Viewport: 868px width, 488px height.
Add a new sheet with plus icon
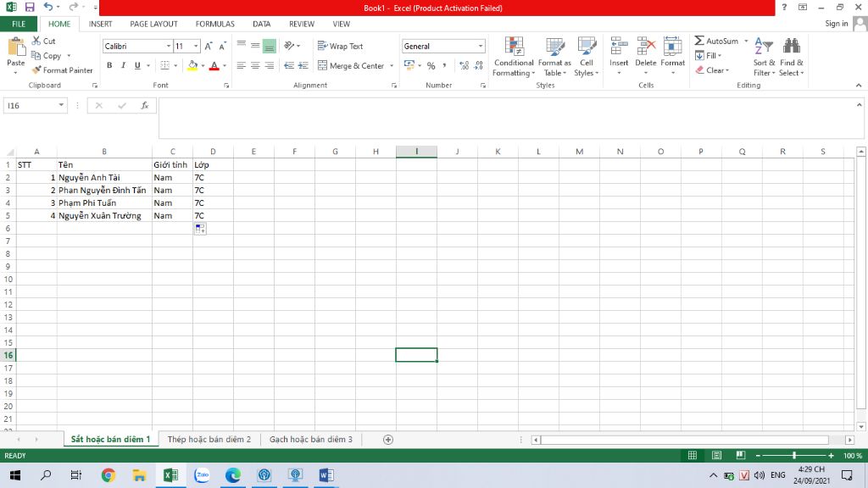click(x=388, y=440)
